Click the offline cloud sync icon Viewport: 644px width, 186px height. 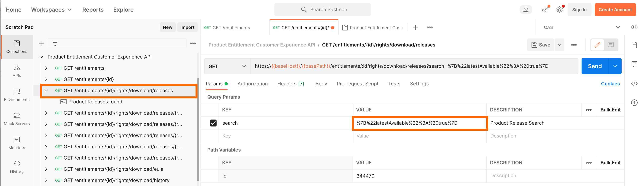click(x=526, y=10)
